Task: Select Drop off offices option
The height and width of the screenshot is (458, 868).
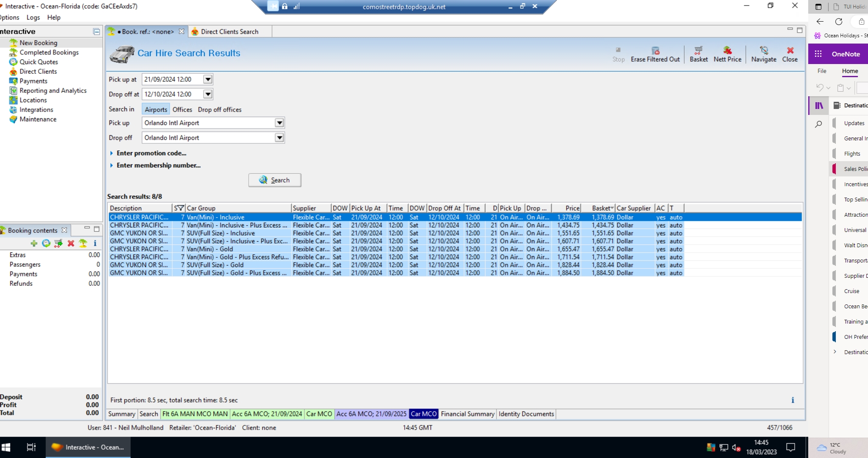Action: (x=219, y=109)
